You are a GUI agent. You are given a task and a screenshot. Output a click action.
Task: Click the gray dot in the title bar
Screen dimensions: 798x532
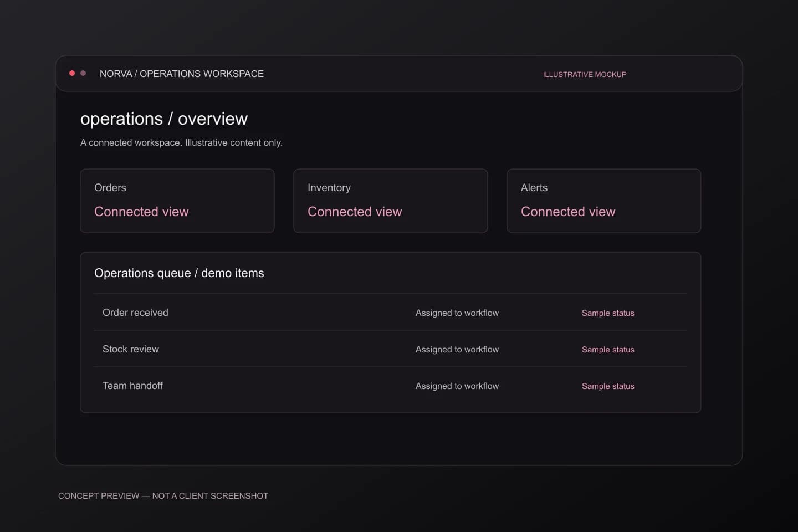[83, 73]
